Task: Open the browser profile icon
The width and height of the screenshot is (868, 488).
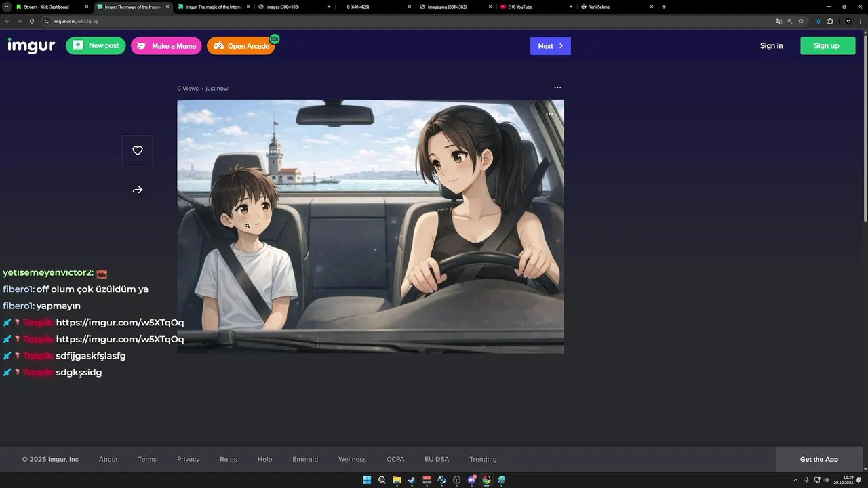Action: (848, 21)
